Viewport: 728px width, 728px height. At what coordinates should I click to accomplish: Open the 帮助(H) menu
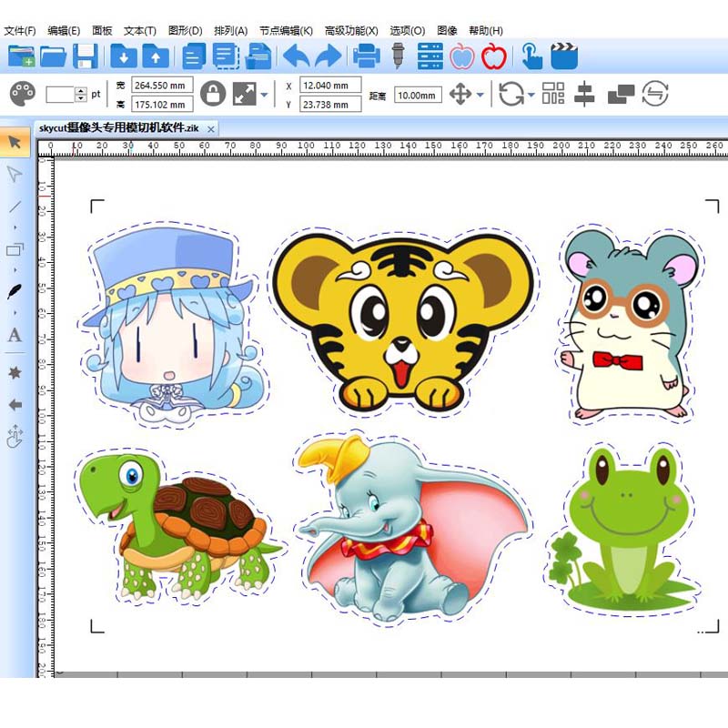click(x=486, y=31)
